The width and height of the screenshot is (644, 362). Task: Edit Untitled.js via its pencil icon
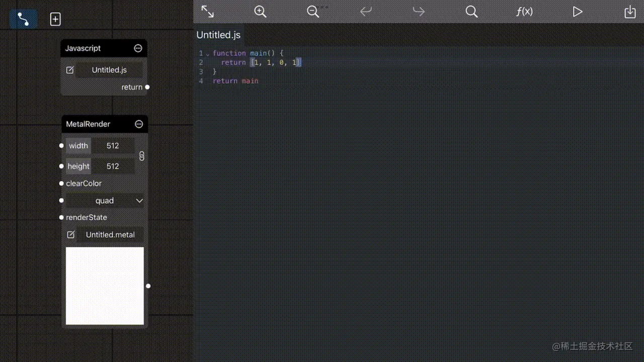(x=71, y=70)
